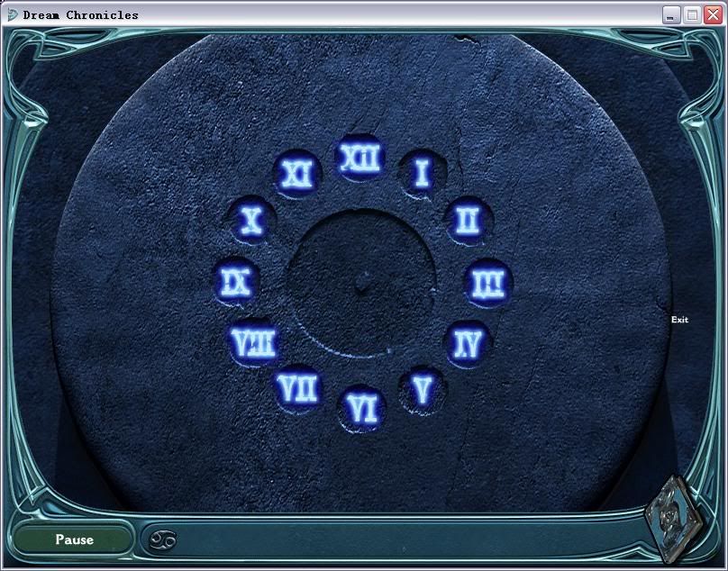The height and width of the screenshot is (571, 728).
Task: Select the glowing II numeral stone
Action: 467,220
